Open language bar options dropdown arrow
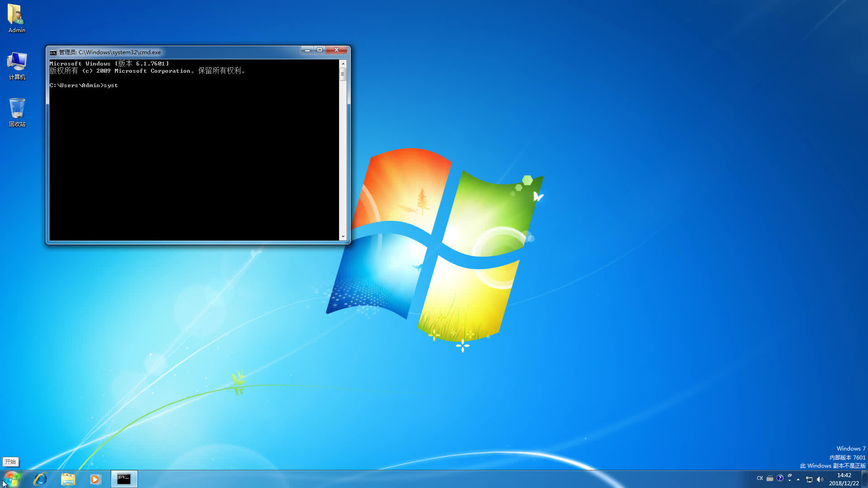 coord(790,481)
